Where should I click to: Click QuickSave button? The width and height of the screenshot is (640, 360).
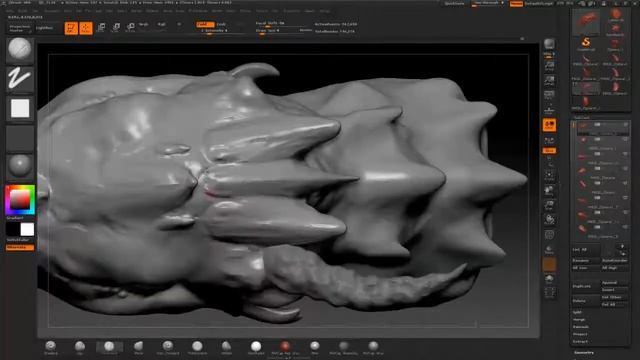pos(454,4)
